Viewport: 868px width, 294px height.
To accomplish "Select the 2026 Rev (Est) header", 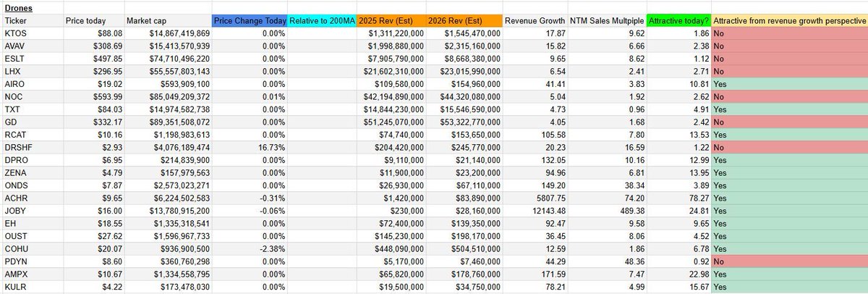I will [x=464, y=21].
